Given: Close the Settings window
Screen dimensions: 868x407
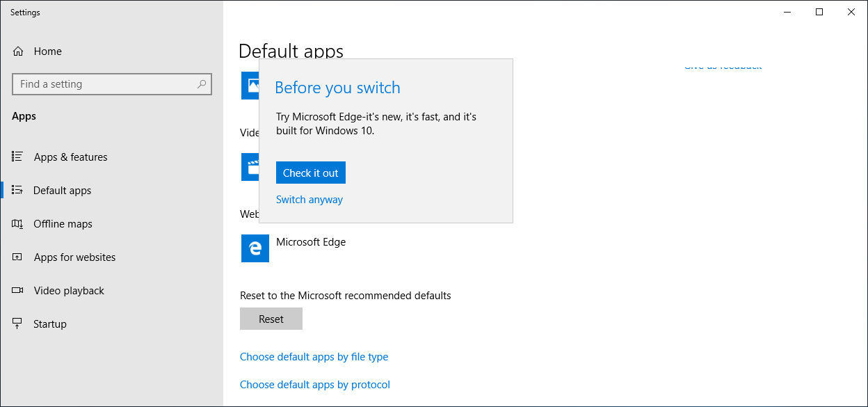Looking at the screenshot, I should click(x=851, y=13).
